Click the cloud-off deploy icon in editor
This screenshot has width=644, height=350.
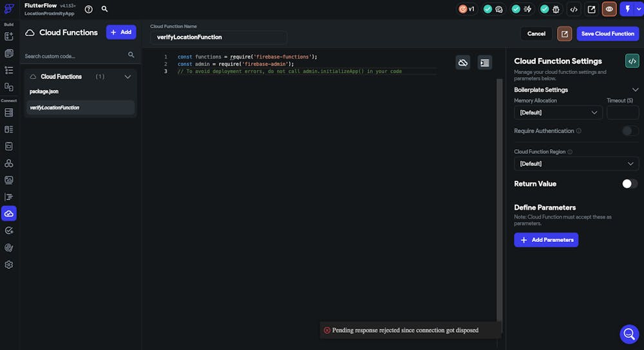[x=463, y=63]
